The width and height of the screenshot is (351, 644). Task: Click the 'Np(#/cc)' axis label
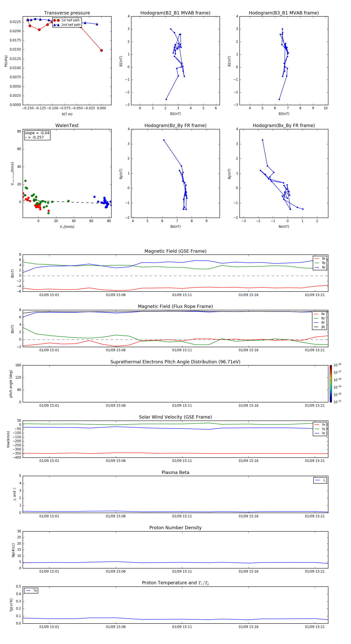(13, 550)
